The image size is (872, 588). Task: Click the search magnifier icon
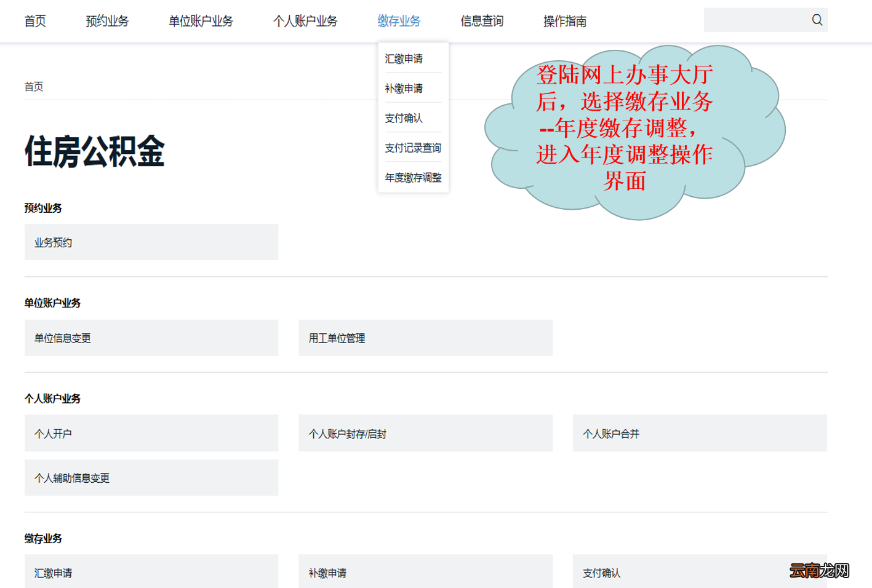[x=817, y=20]
